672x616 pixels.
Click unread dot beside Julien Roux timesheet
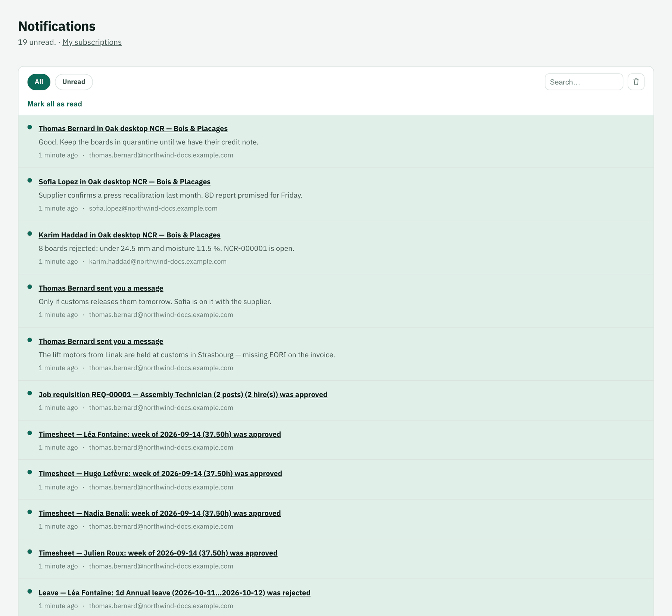[30, 552]
